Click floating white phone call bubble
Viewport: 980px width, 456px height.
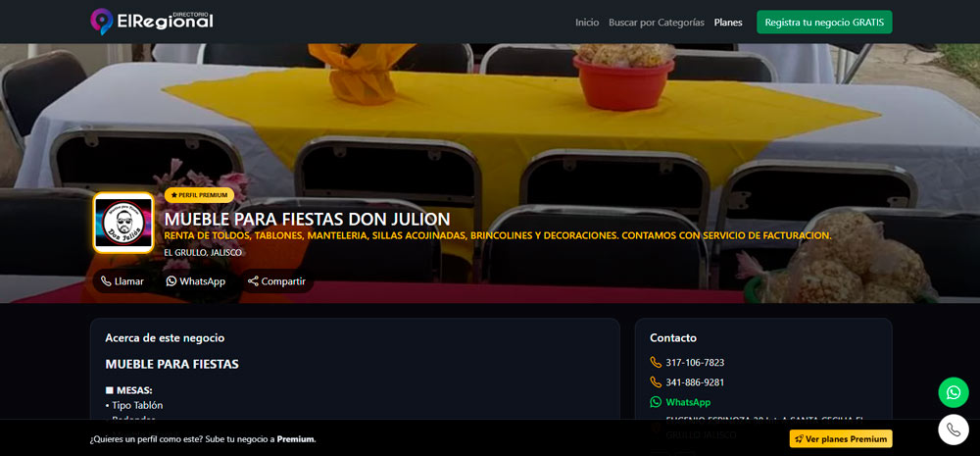(x=954, y=430)
